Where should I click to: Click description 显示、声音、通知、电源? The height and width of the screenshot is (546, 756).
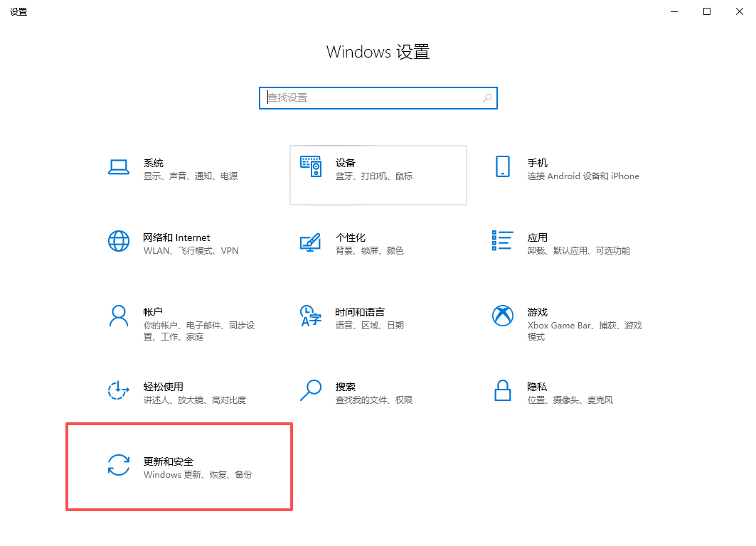[x=191, y=176]
